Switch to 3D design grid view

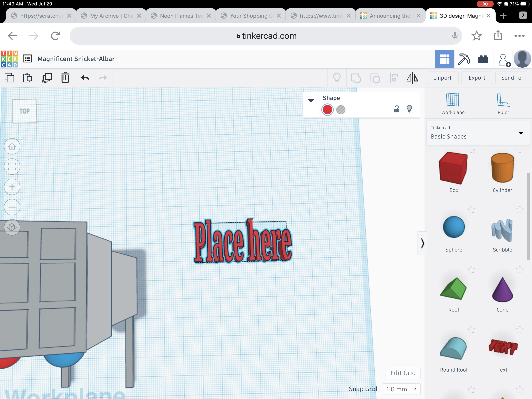(444, 59)
